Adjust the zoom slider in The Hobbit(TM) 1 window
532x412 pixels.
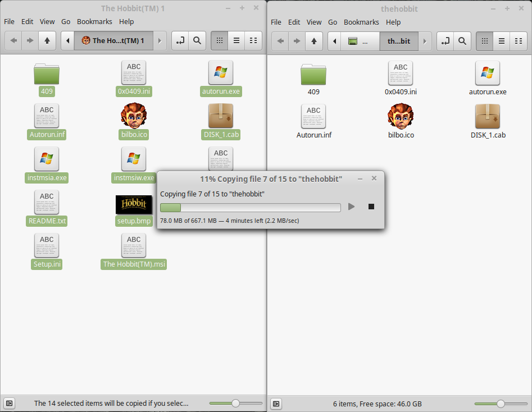coord(235,403)
